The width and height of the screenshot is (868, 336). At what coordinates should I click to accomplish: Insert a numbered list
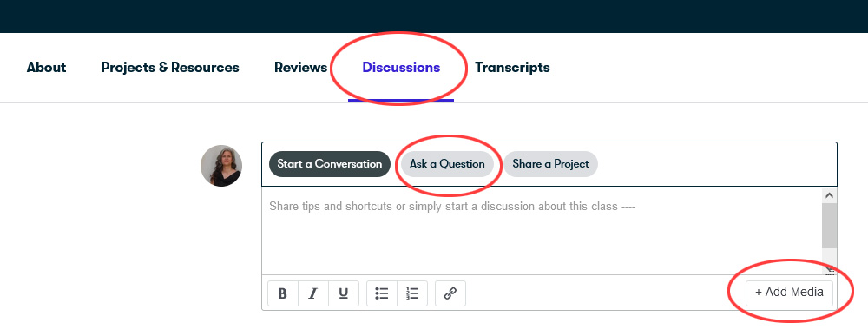click(x=412, y=293)
